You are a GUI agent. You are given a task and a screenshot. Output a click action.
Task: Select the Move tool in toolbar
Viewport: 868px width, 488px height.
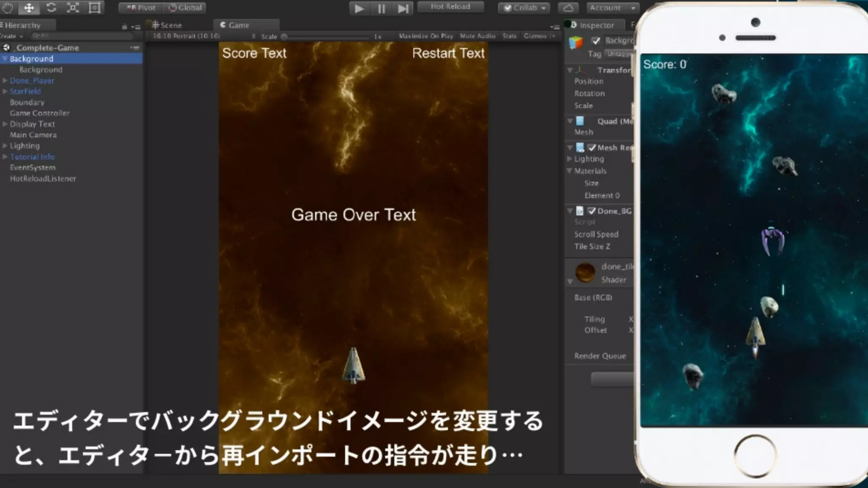tap(29, 8)
